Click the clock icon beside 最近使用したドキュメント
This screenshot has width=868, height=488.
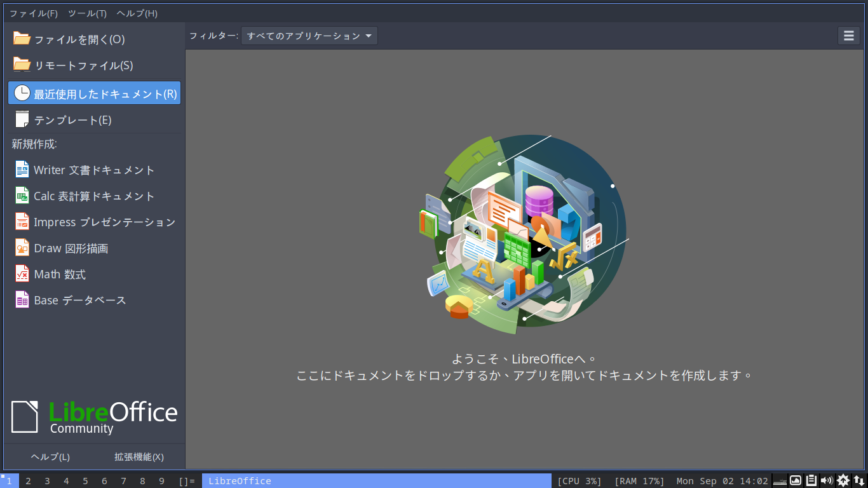coord(22,92)
